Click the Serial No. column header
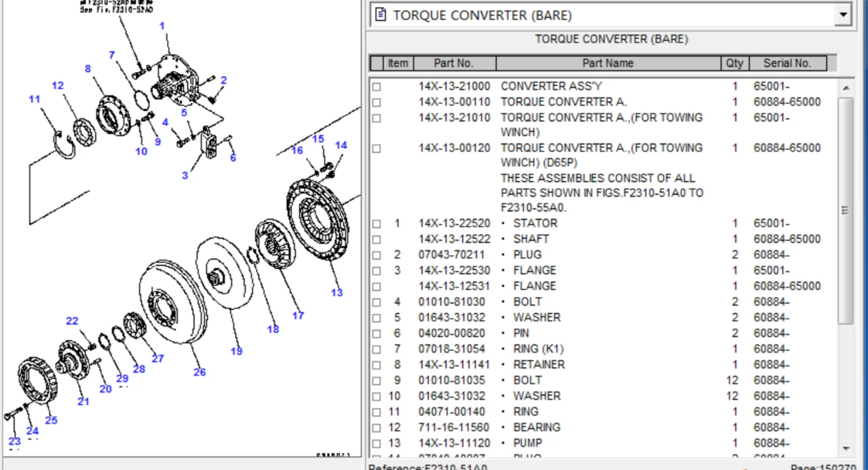 tap(788, 63)
